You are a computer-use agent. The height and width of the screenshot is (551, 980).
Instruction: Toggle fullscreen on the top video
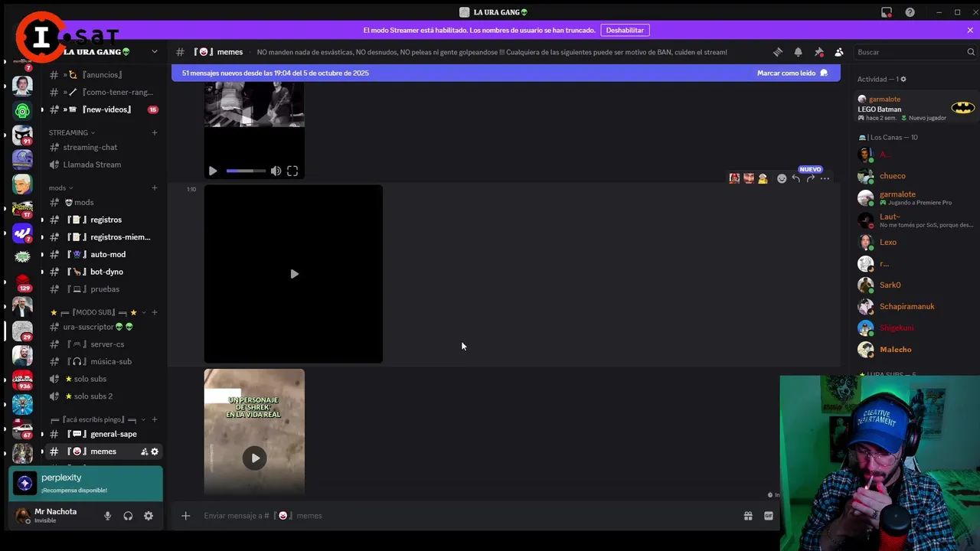[292, 171]
